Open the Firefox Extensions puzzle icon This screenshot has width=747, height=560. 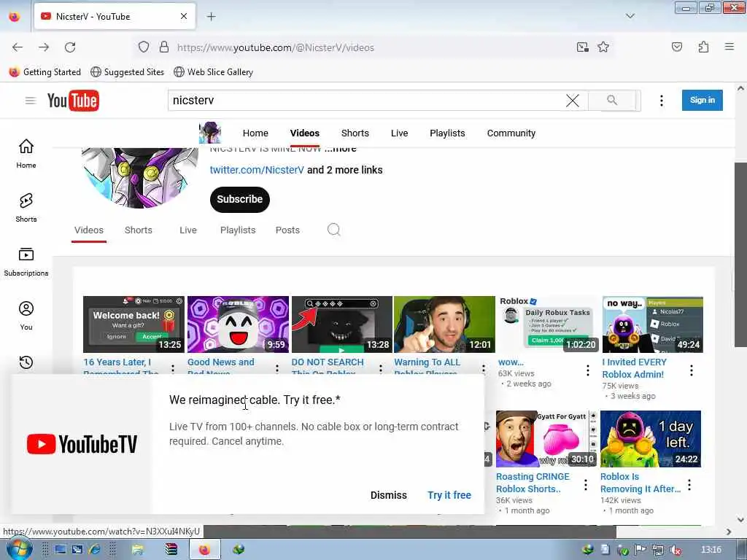click(703, 47)
